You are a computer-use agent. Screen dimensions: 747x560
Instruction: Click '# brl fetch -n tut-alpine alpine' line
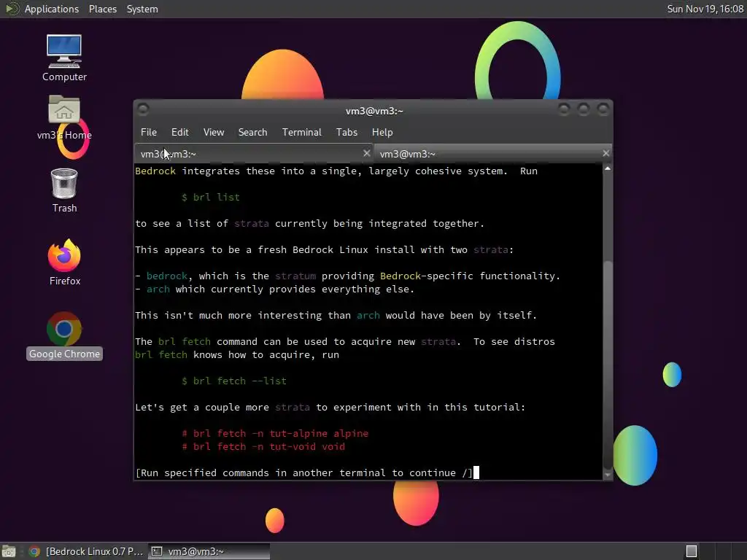pyautogui.click(x=275, y=433)
